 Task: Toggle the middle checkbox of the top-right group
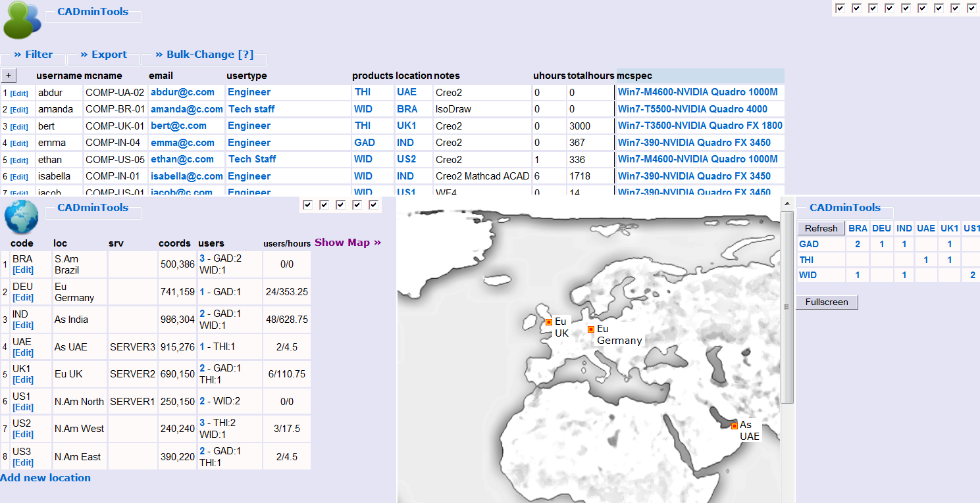(906, 9)
